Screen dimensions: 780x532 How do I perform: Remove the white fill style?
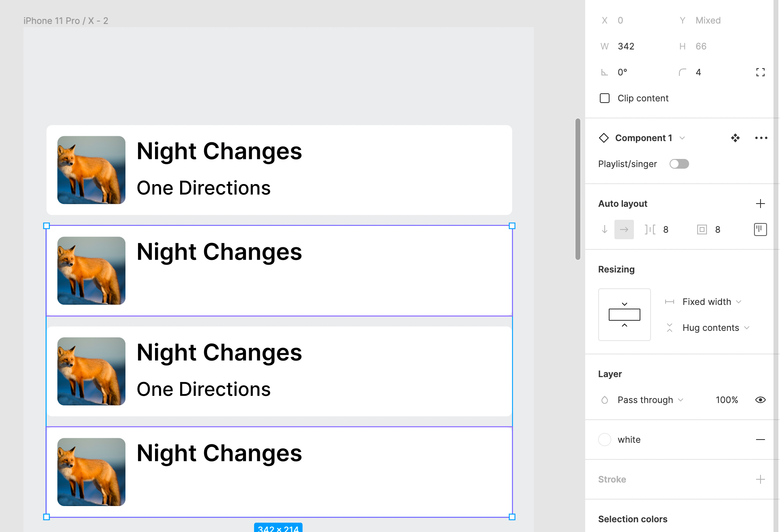(760, 440)
